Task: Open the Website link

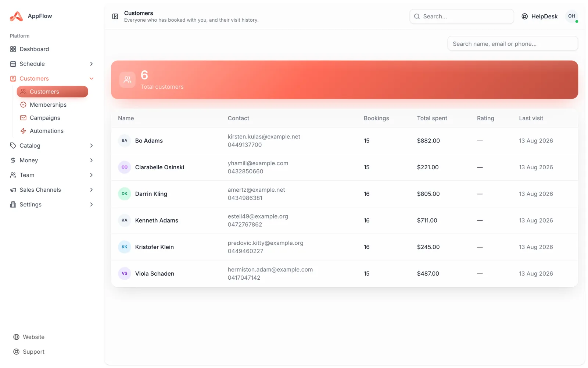Action: point(29,337)
